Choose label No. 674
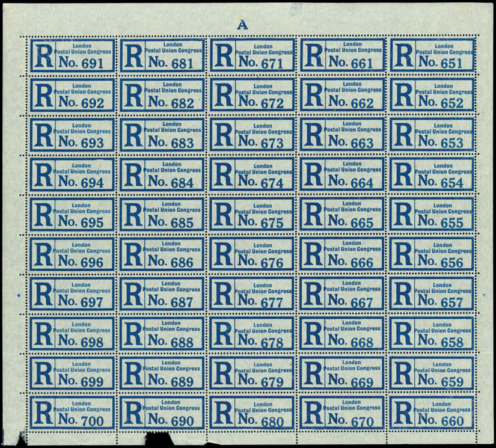The width and height of the screenshot is (496, 448). [252, 175]
